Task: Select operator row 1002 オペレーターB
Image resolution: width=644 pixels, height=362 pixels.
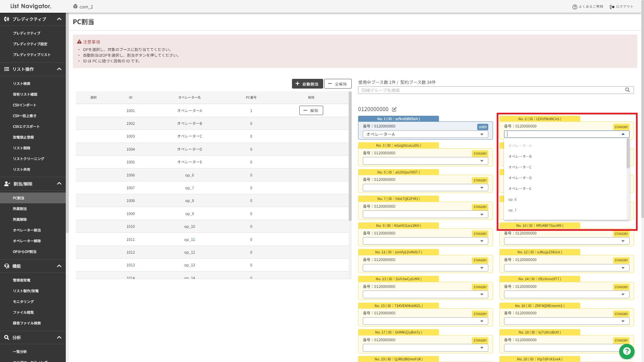Action: (x=212, y=123)
